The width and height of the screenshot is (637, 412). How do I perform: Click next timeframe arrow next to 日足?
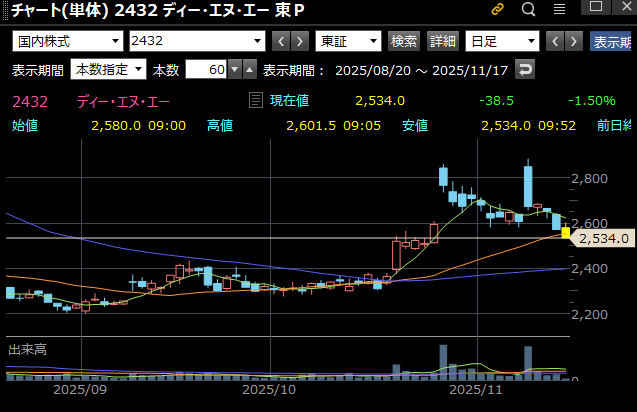pos(573,41)
